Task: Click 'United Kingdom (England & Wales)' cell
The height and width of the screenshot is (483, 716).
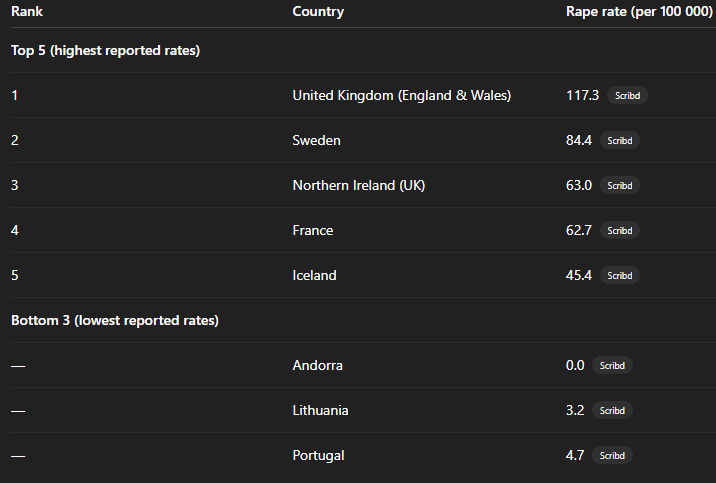Action: pos(402,95)
